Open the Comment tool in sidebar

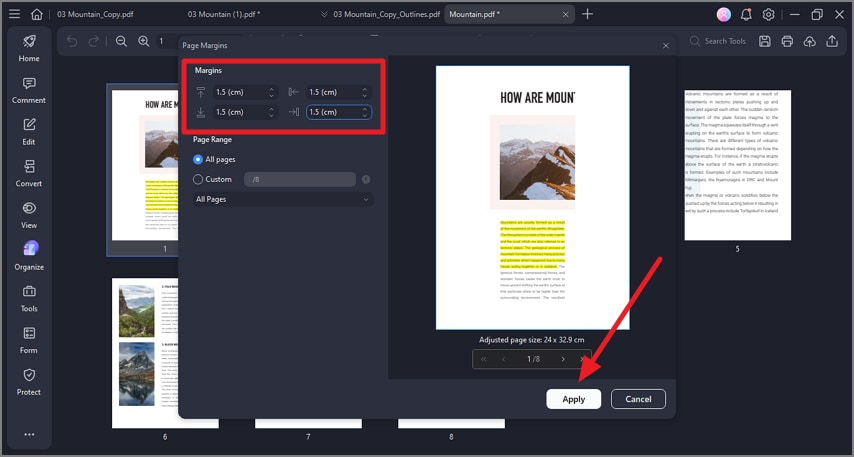click(29, 90)
